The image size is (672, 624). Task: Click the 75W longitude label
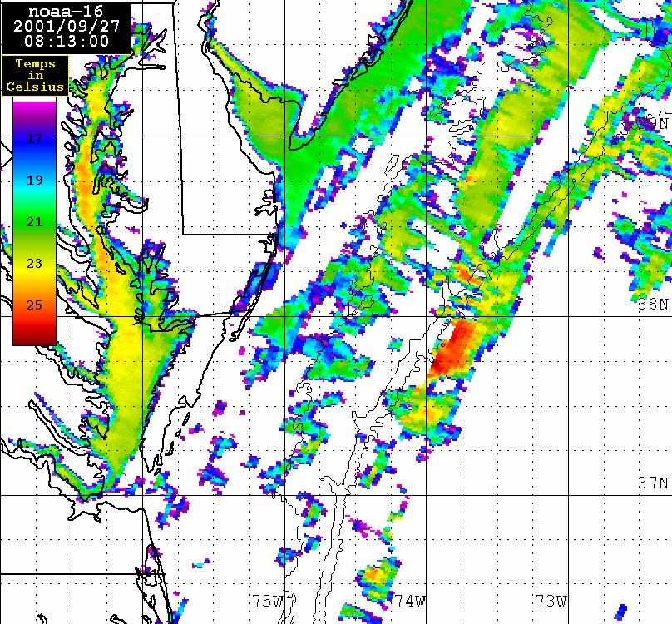click(268, 601)
